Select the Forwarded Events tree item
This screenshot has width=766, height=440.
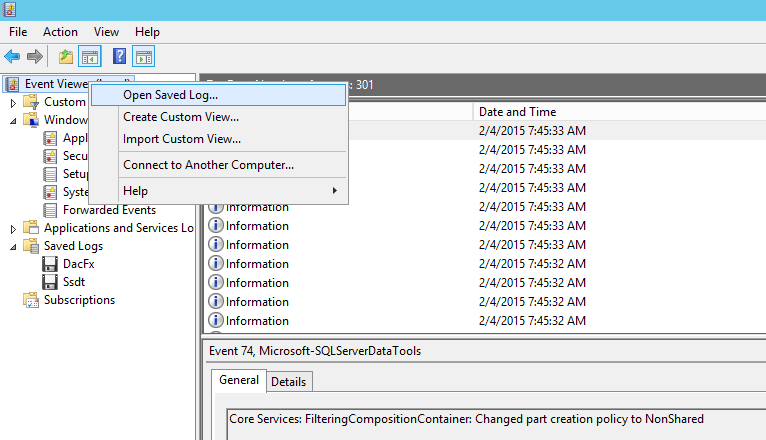tap(109, 210)
